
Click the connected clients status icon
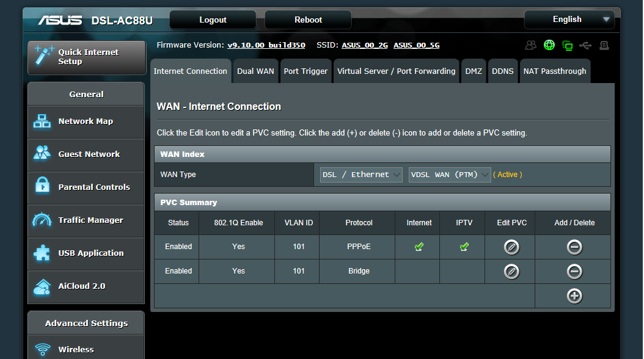(x=568, y=45)
